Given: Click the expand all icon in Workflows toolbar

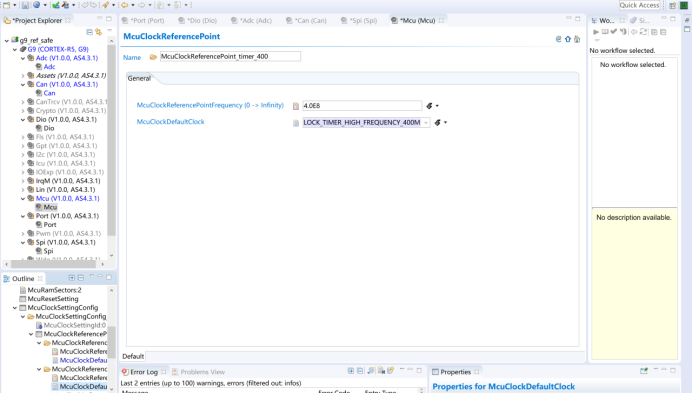Looking at the screenshot, I should 654,32.
